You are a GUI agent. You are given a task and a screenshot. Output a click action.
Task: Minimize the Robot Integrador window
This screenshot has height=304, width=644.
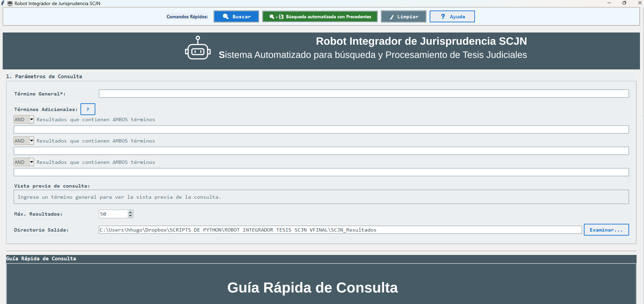[609, 3]
